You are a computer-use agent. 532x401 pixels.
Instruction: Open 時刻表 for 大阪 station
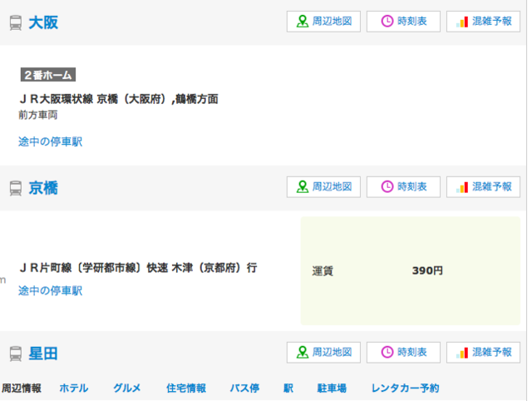(x=403, y=22)
